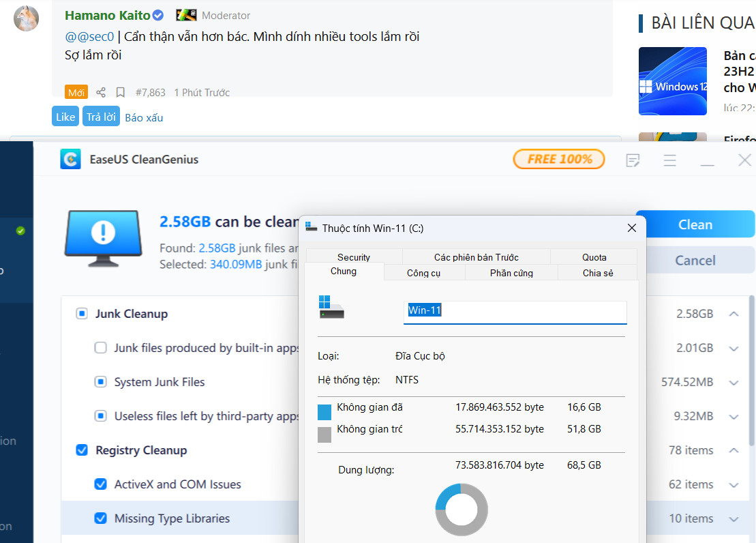
Task: Click the CleanGenius vertical scrollbar
Action: point(752,370)
